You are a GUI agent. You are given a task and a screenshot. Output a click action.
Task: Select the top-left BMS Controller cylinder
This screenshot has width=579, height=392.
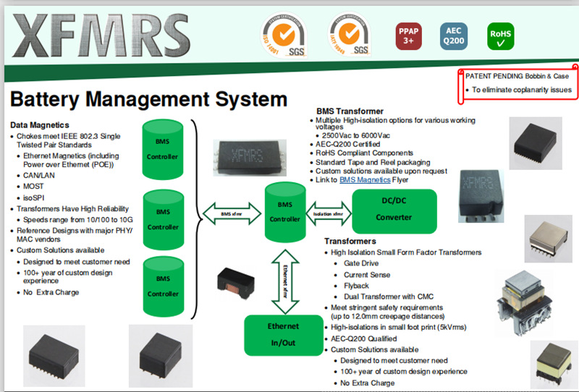pos(163,150)
